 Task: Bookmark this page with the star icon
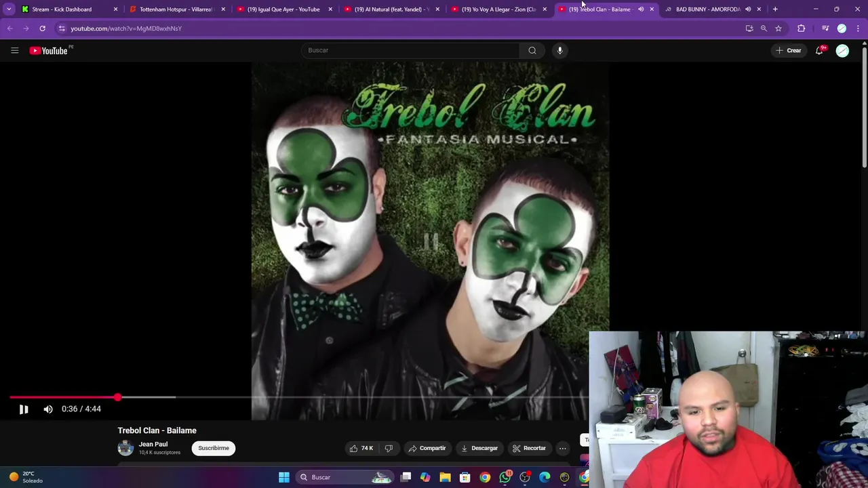[x=778, y=28]
